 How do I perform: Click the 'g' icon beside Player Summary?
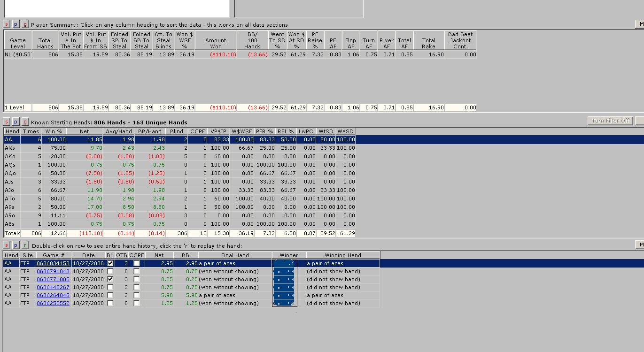25,24
